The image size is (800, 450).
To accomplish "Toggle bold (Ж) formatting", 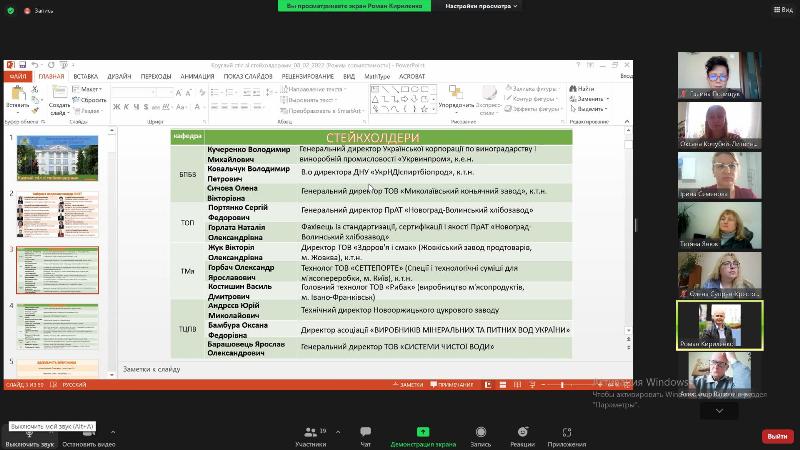I will click(116, 107).
